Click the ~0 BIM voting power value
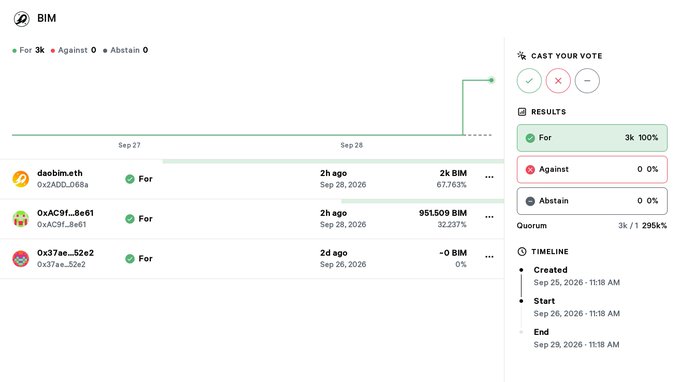This screenshot has height=382, width=680. [x=453, y=253]
